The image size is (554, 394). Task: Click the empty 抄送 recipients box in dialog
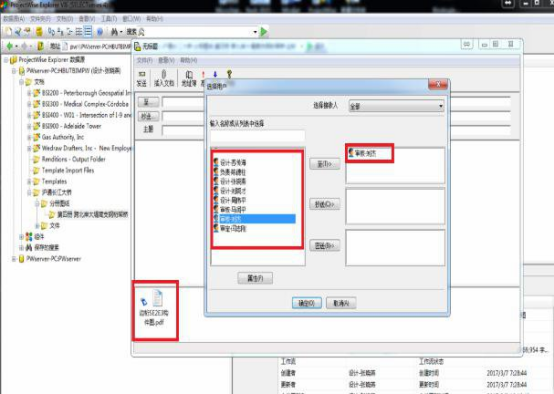(x=395, y=206)
